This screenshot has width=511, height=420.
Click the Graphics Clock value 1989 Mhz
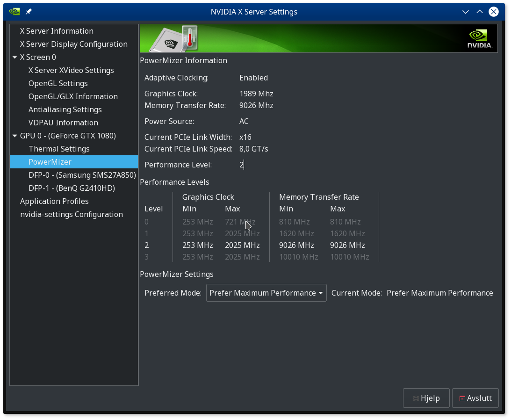[x=256, y=94]
